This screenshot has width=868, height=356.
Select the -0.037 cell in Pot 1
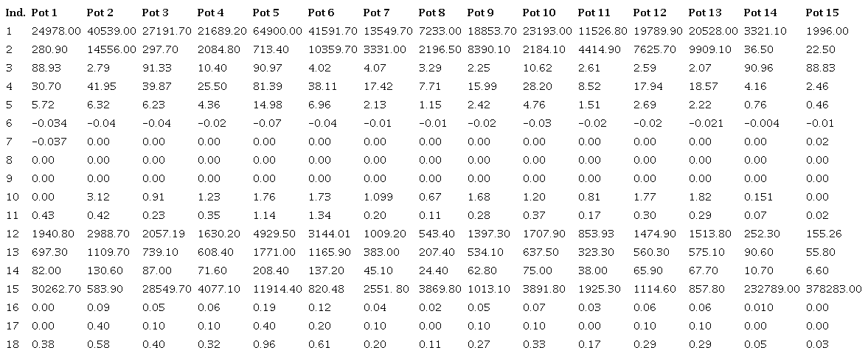coord(47,142)
